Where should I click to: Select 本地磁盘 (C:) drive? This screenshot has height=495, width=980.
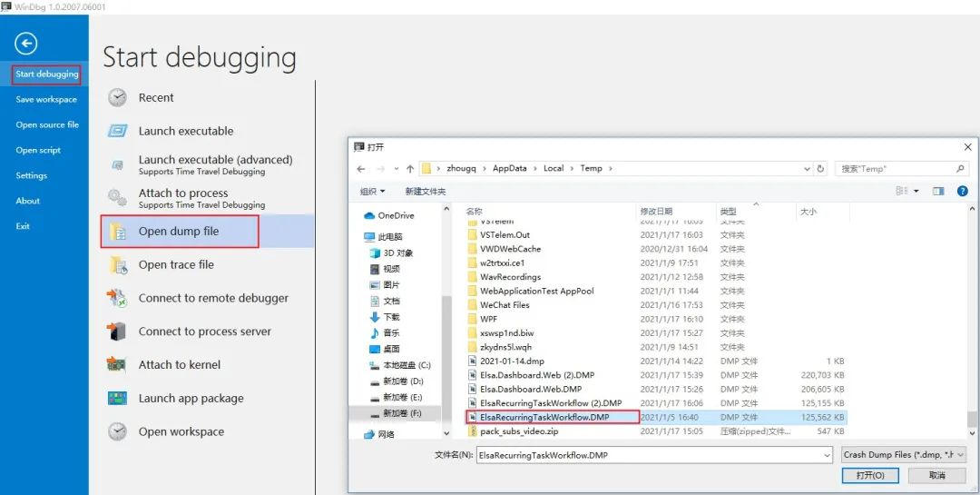click(x=400, y=365)
